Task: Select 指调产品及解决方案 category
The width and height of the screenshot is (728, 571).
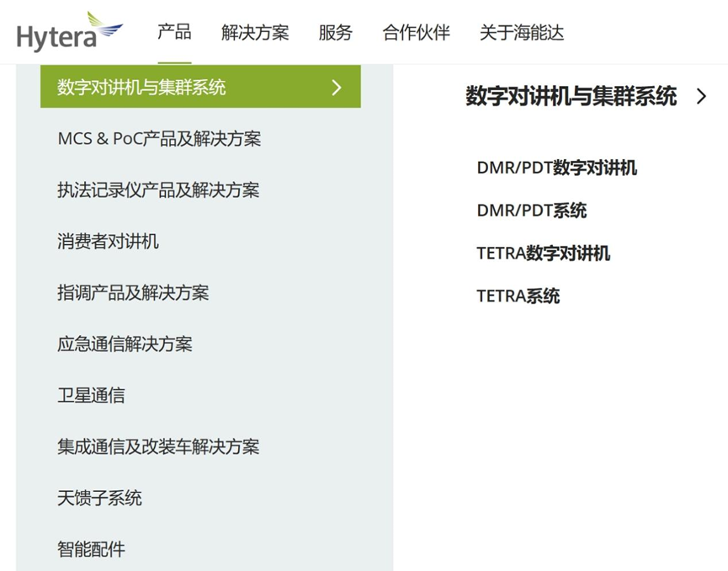Action: click(133, 293)
